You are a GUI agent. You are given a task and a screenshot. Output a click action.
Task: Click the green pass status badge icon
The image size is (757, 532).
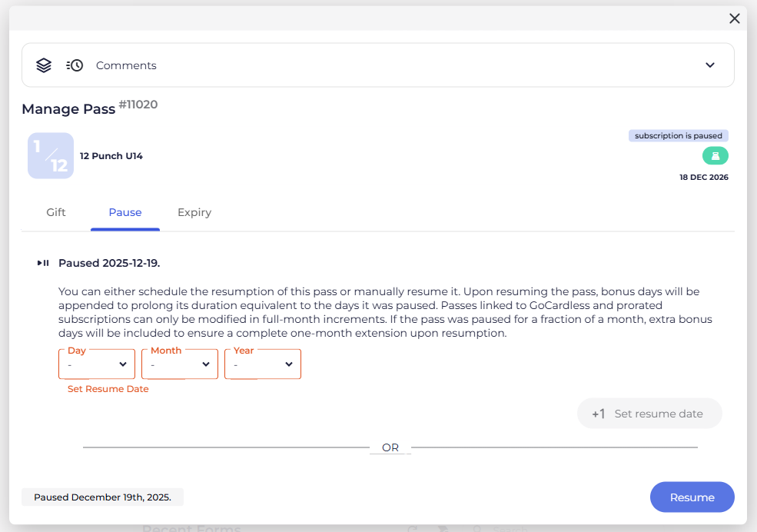(715, 156)
